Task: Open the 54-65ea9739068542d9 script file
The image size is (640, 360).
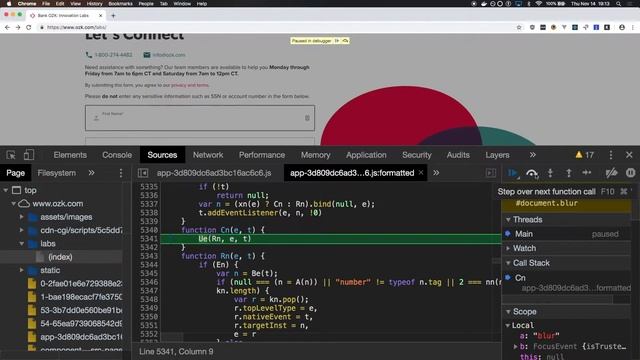Action: (x=81, y=324)
